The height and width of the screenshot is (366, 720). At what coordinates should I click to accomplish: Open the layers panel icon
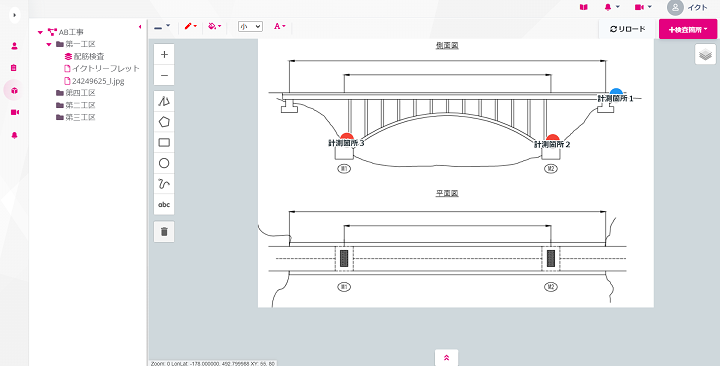pyautogui.click(x=705, y=54)
